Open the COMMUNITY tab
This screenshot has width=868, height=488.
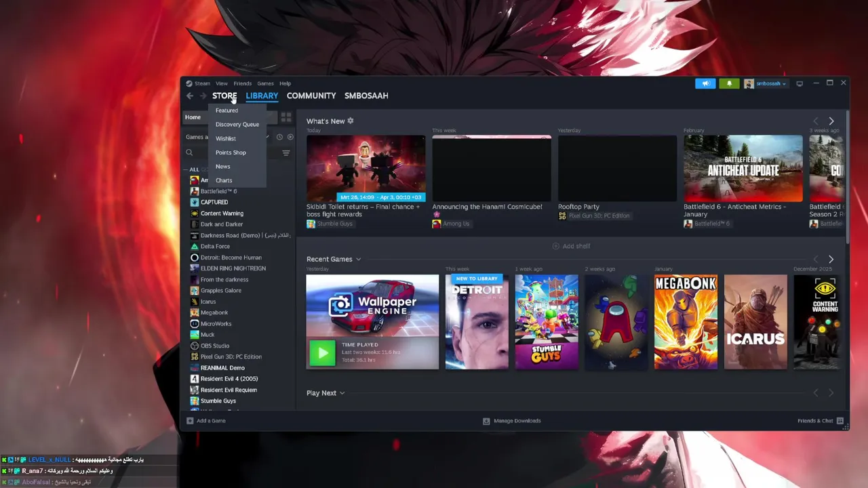coord(311,96)
